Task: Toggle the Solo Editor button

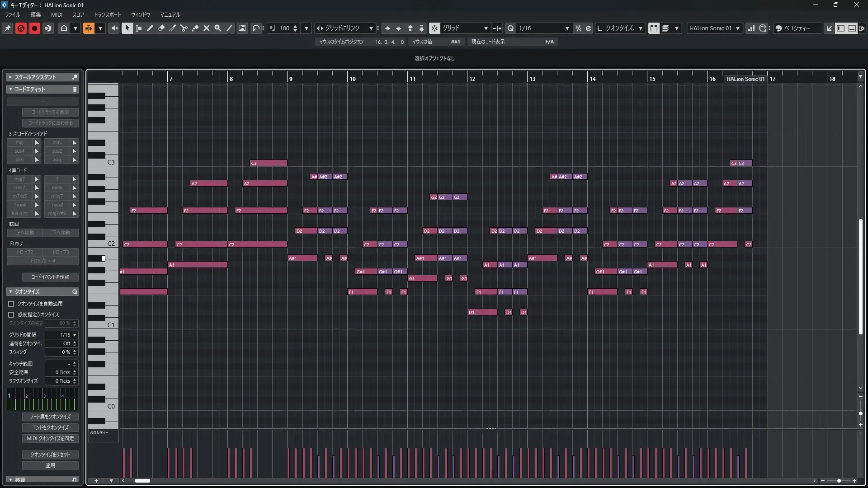Action: 21,28
